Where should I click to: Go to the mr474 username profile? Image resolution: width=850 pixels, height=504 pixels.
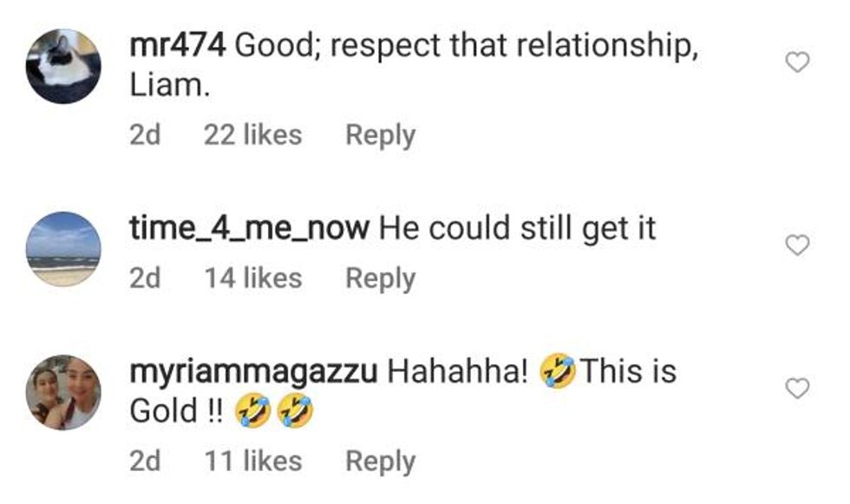click(x=177, y=46)
